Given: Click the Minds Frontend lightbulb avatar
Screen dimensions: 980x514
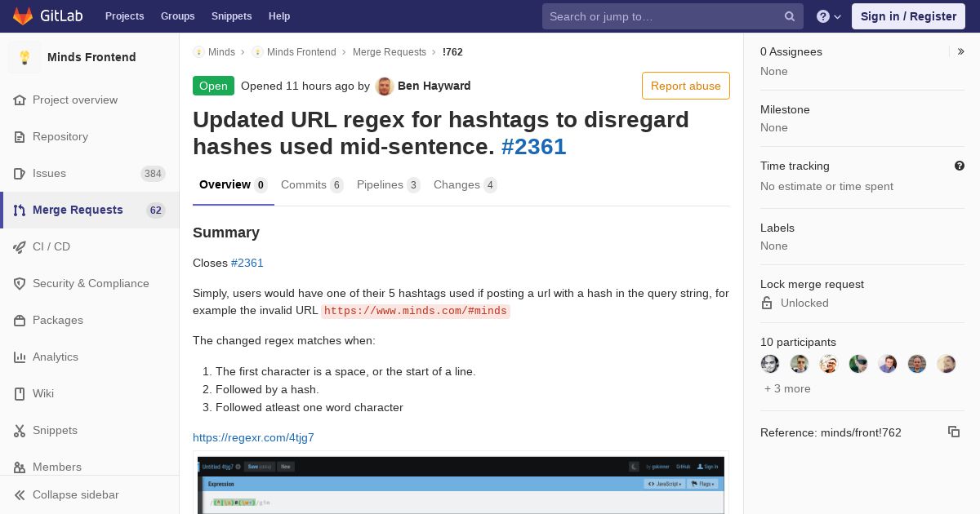Looking at the screenshot, I should point(24,57).
